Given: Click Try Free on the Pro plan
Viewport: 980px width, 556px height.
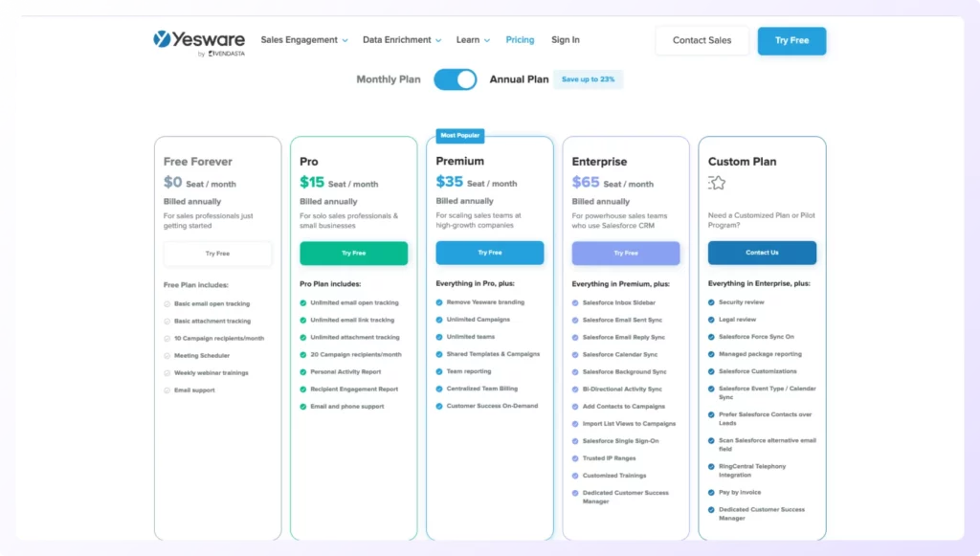Looking at the screenshot, I should [354, 253].
